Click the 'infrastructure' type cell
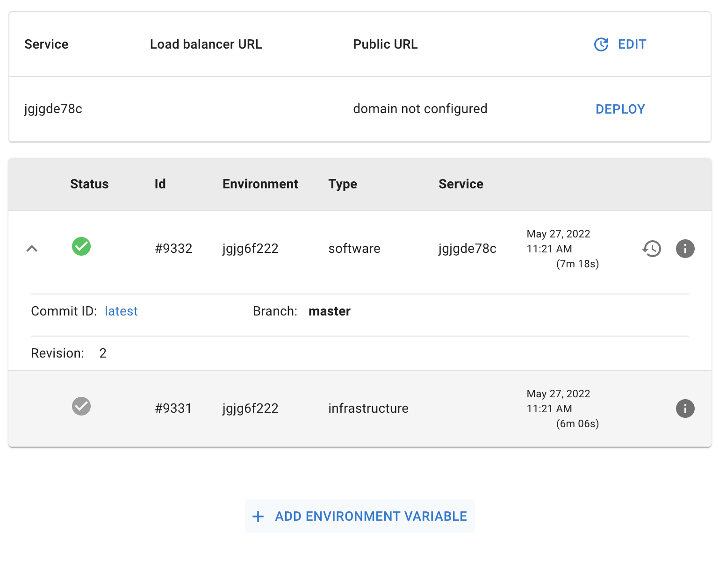Viewport: 719px width, 588px height. point(368,409)
